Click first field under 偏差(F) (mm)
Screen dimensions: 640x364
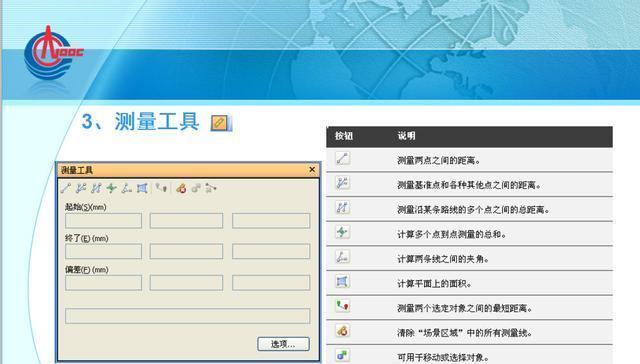coord(103,282)
